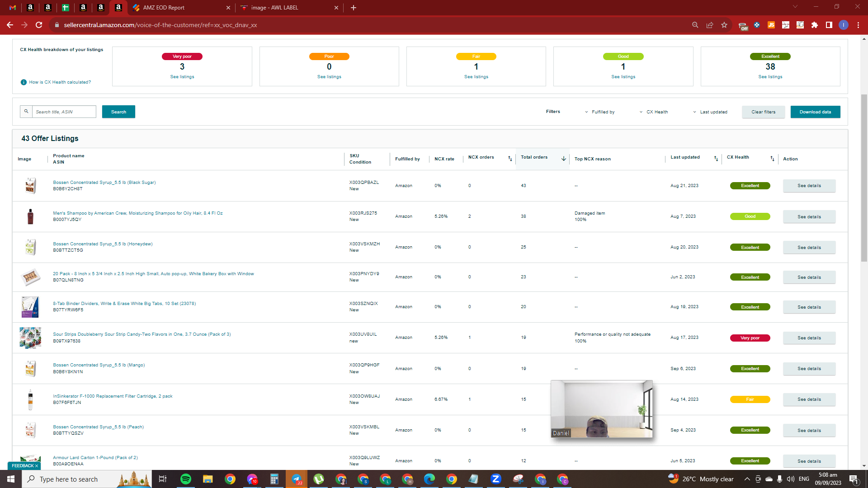This screenshot has width=868, height=488.
Task: Open Microsoft Edge from the taskbar
Action: click(x=429, y=479)
